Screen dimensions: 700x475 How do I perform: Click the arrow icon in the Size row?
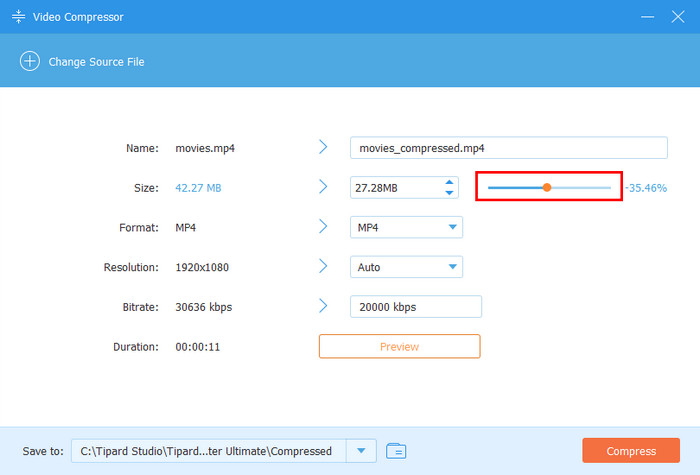pos(323,187)
